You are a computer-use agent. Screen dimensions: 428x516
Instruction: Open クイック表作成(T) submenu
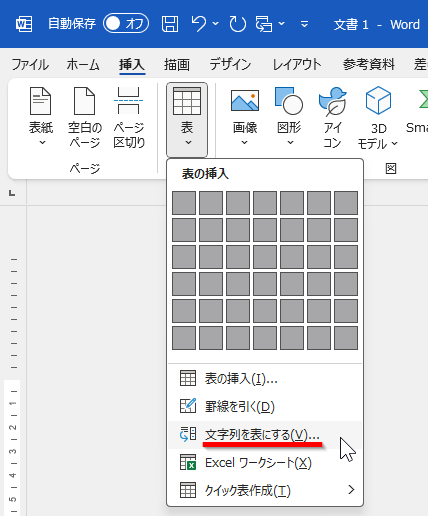[265, 490]
